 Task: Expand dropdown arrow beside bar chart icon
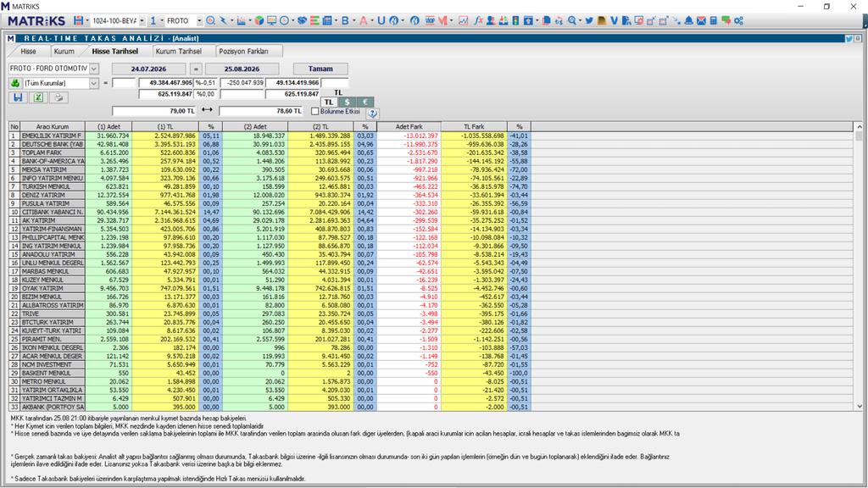coord(250,20)
